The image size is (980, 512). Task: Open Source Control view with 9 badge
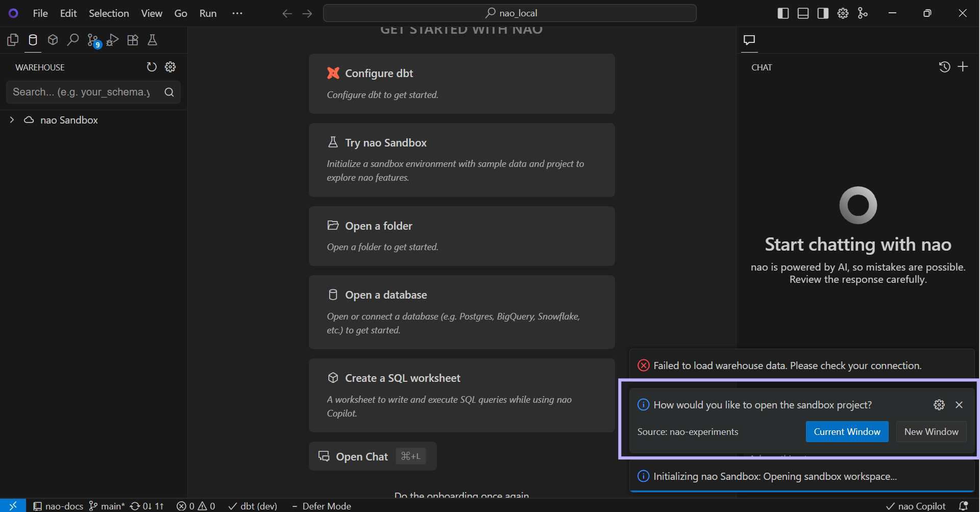(93, 40)
